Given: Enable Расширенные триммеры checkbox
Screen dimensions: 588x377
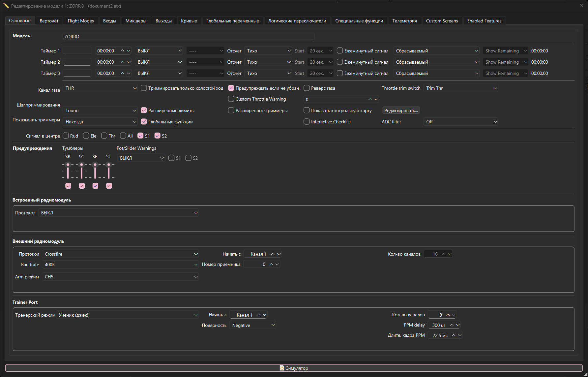Looking at the screenshot, I should click(x=231, y=110).
